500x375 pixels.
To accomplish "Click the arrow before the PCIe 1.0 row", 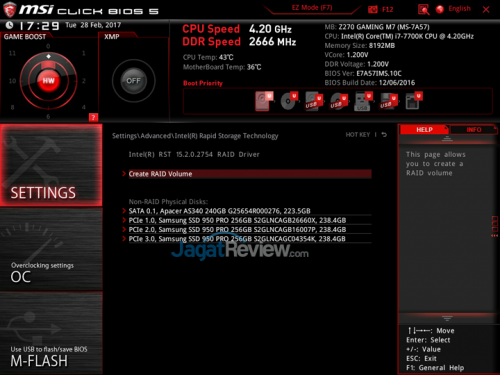I will [124, 220].
